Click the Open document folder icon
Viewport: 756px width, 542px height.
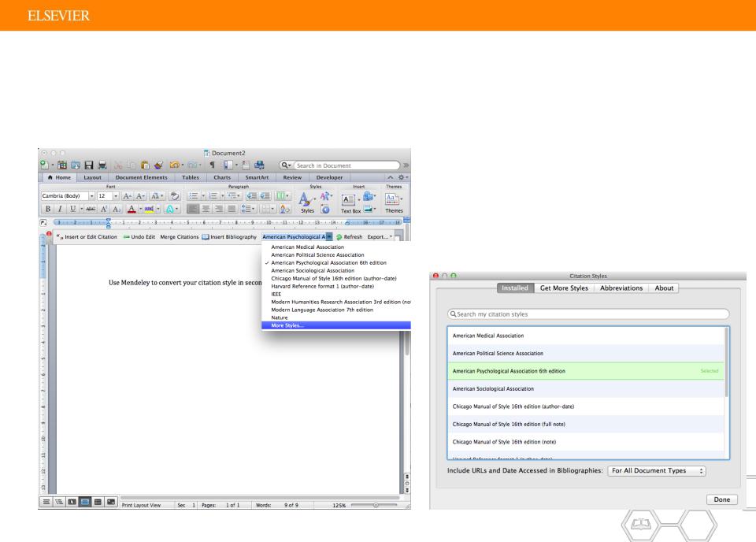(76, 165)
